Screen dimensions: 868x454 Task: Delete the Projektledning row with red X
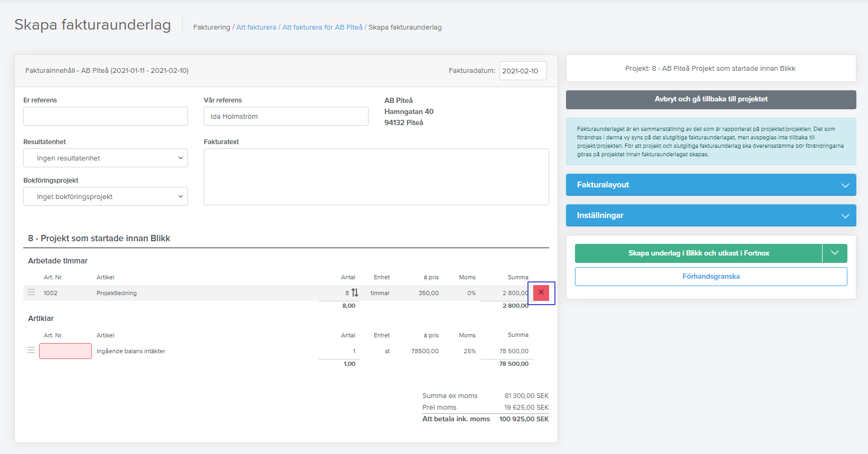click(541, 292)
